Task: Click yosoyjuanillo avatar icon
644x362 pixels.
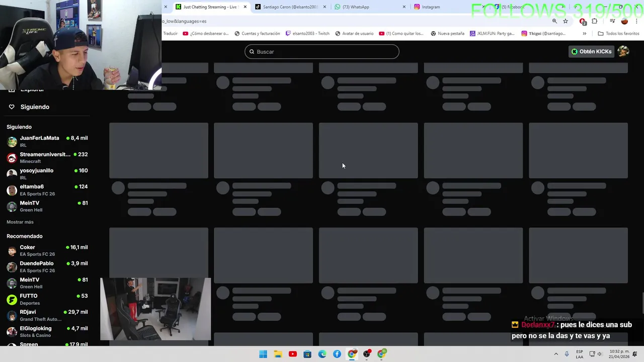Action: click(x=12, y=174)
